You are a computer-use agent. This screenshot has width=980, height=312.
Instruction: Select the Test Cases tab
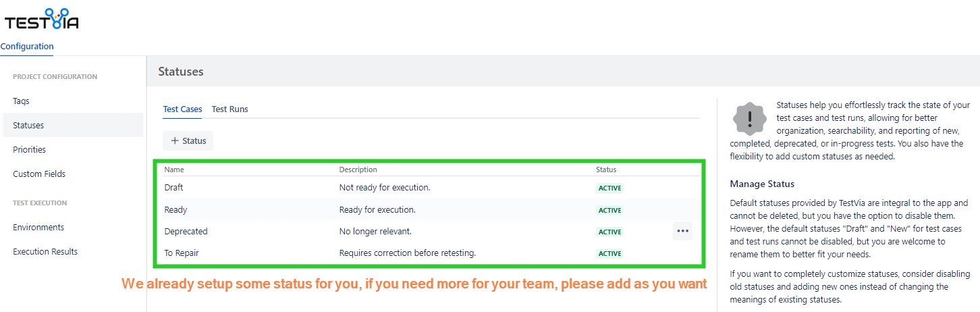tap(182, 109)
